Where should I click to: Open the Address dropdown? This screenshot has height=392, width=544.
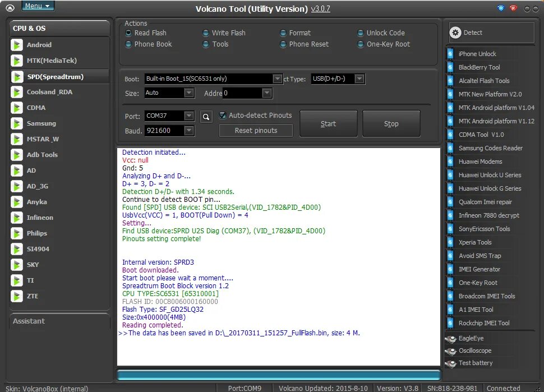click(266, 93)
